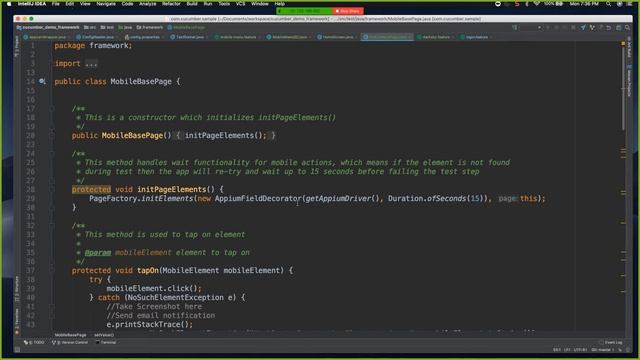Viewport: 640px width, 360px height.
Task: Collapse the tapOn method fold
Action: [x=52, y=270]
